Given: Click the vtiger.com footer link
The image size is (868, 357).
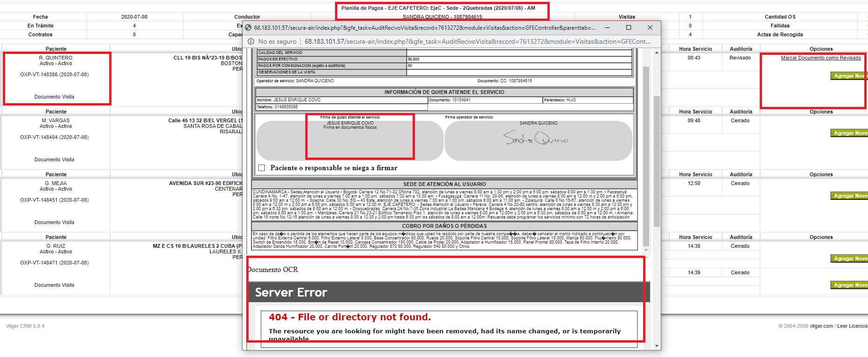Looking at the screenshot, I should [821, 326].
